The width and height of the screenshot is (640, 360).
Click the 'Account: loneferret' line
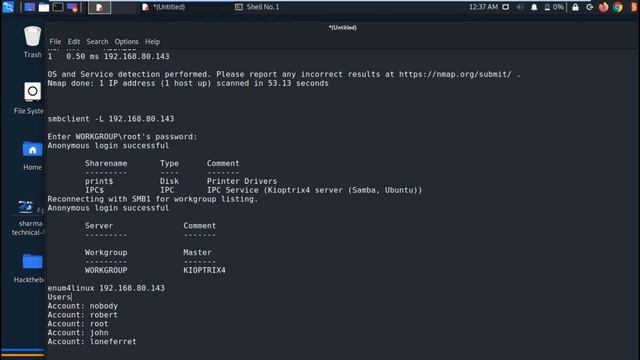pyautogui.click(x=92, y=342)
